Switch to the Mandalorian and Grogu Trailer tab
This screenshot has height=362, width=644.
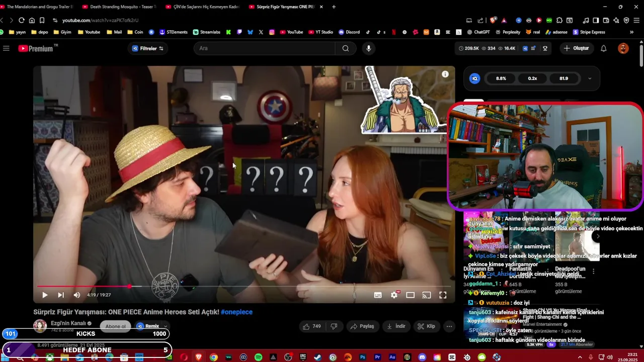pos(36,7)
